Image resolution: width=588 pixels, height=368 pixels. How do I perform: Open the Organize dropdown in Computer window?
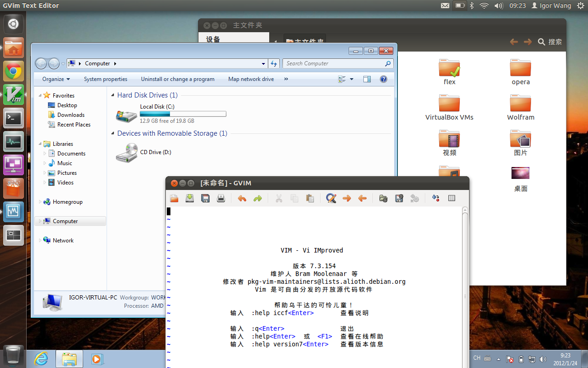56,79
